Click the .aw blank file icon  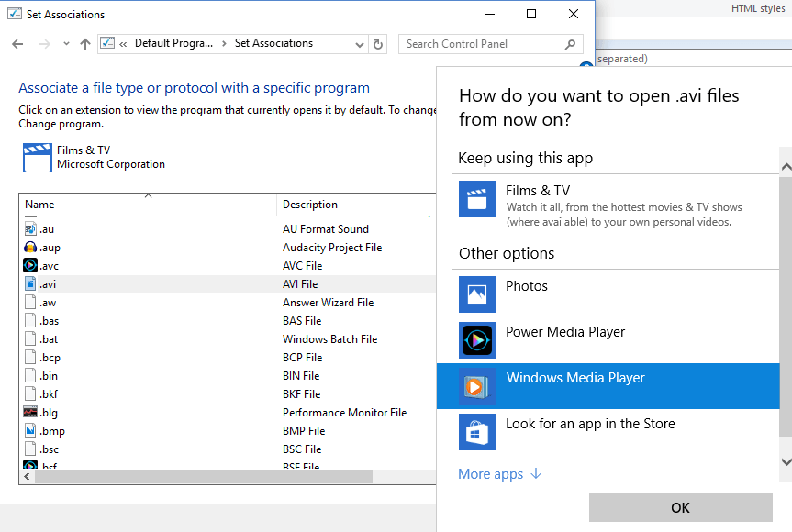[x=30, y=303]
